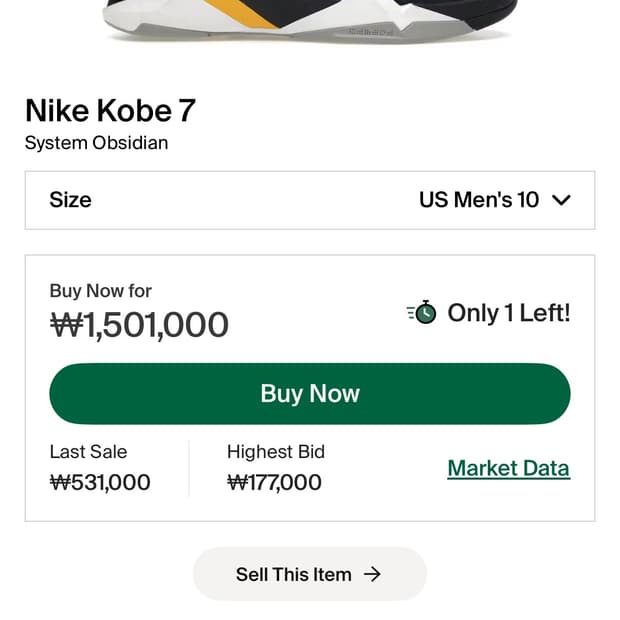Screen dimensions: 620x620
Task: Click the Nike Kobe 7 shoe image
Action: [x=310, y=18]
